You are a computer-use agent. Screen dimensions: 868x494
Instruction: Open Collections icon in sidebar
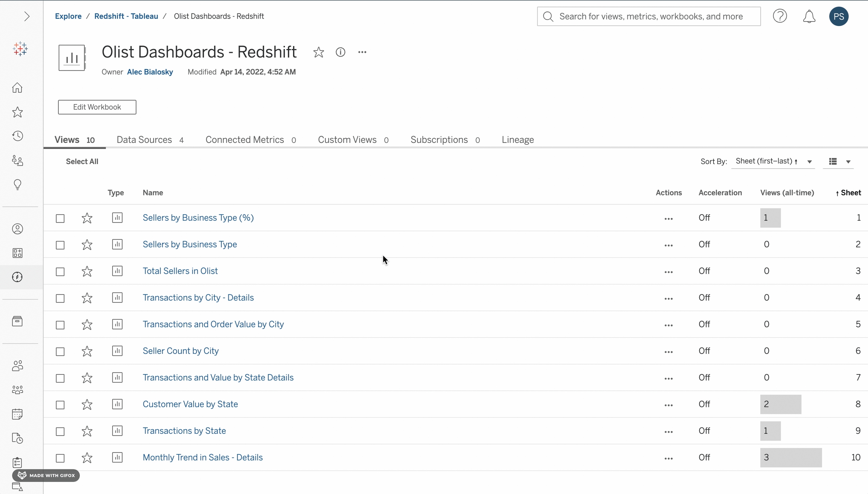(17, 253)
